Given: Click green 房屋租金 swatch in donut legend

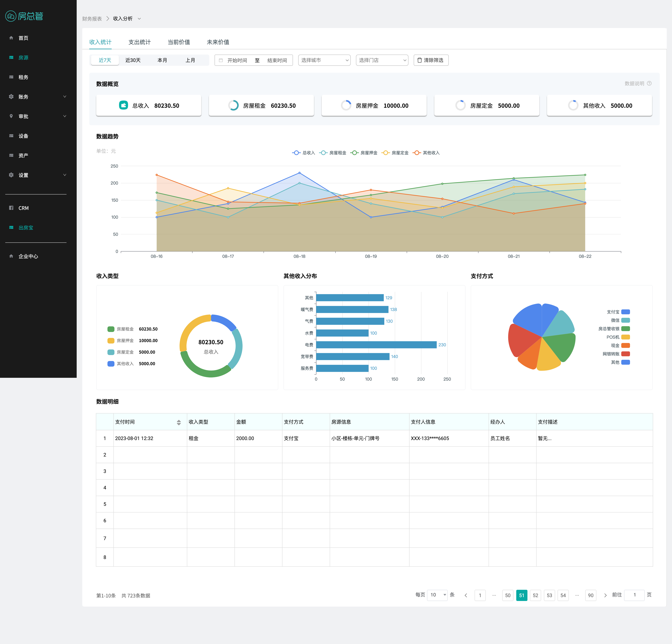Looking at the screenshot, I should point(111,329).
